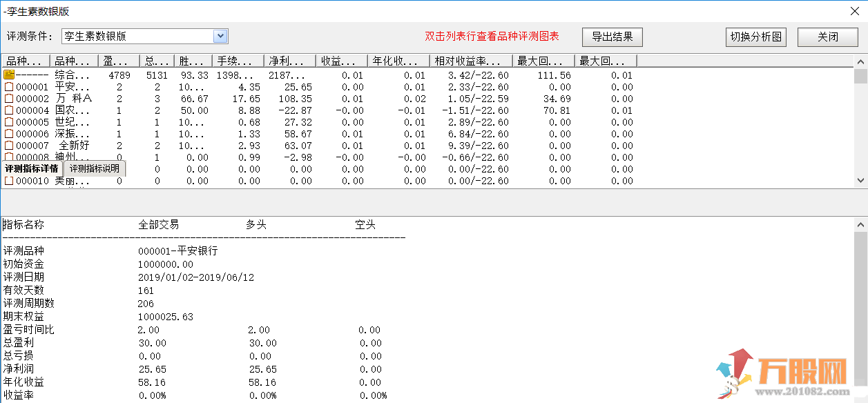Select the 全新好 row name
The height and width of the screenshot is (403, 868).
click(x=74, y=146)
